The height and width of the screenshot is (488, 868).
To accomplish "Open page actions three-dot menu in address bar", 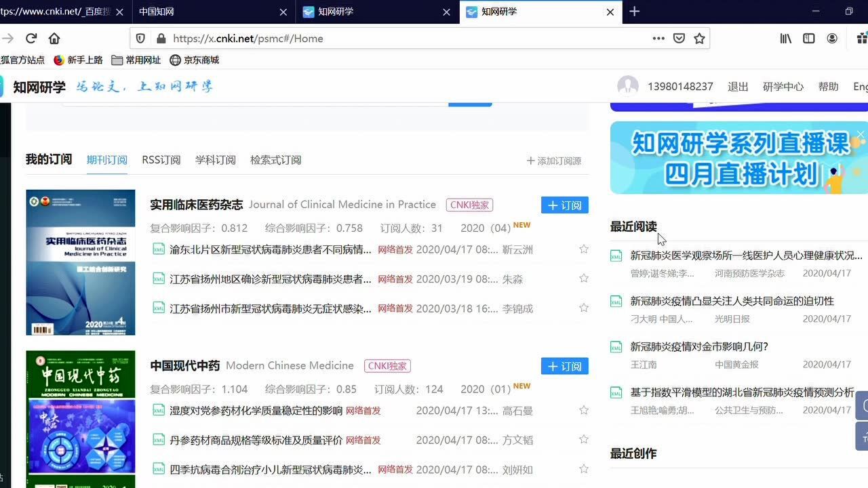I will click(x=658, y=39).
